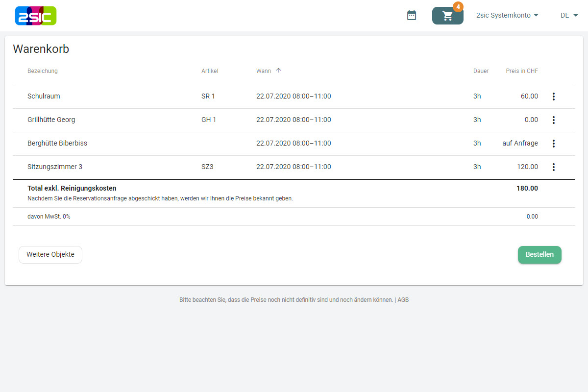Open the DE language dropdown
This screenshot has width=588, height=392.
click(x=569, y=15)
